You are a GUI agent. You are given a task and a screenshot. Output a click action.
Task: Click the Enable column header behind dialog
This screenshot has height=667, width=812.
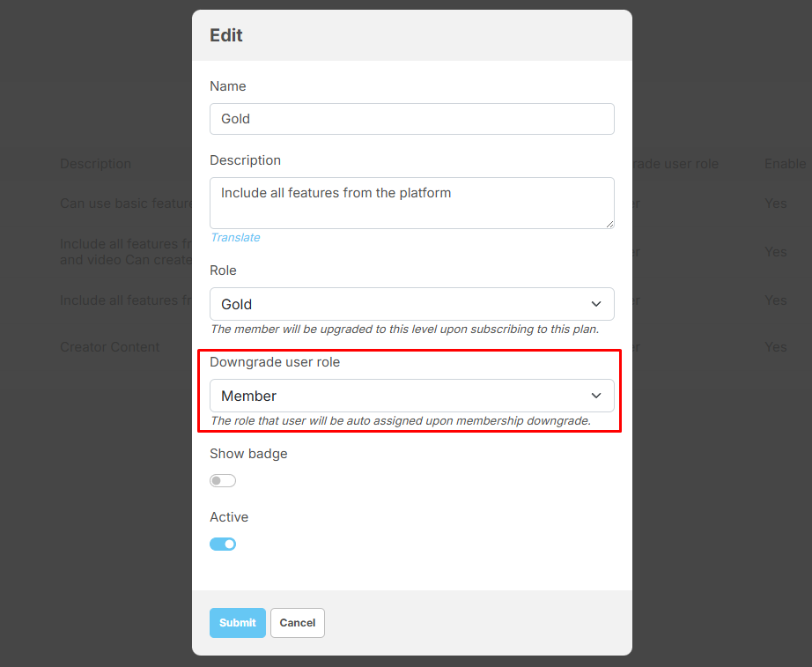785,164
